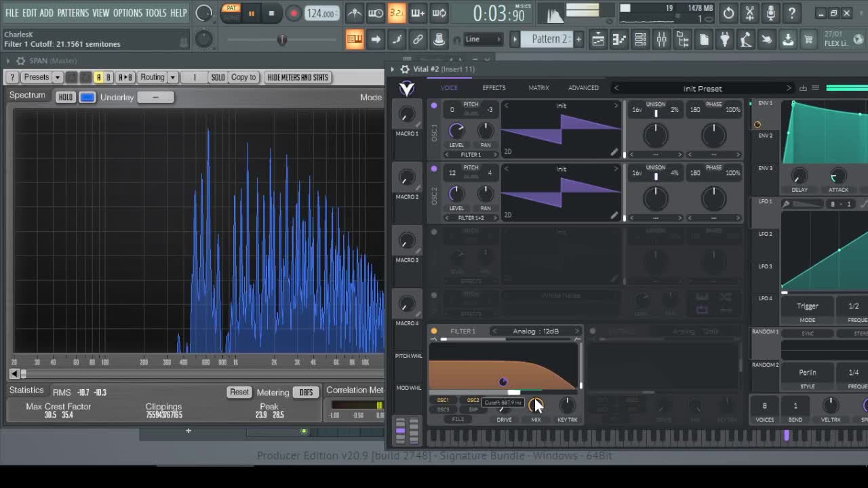Open the Browser panel icon
This screenshot has height=488, width=868.
coord(682,39)
